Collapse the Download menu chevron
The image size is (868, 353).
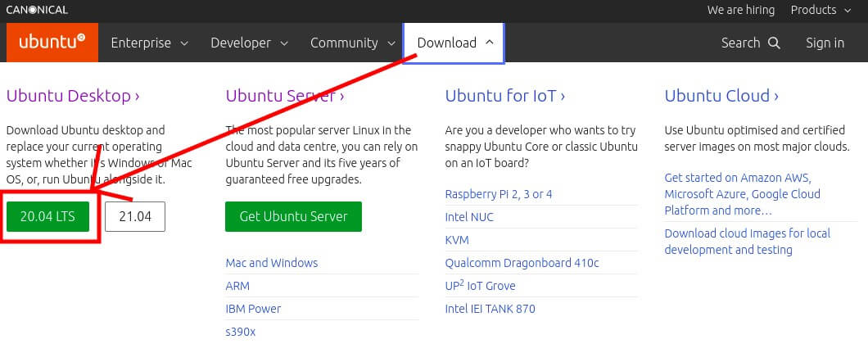click(x=490, y=42)
